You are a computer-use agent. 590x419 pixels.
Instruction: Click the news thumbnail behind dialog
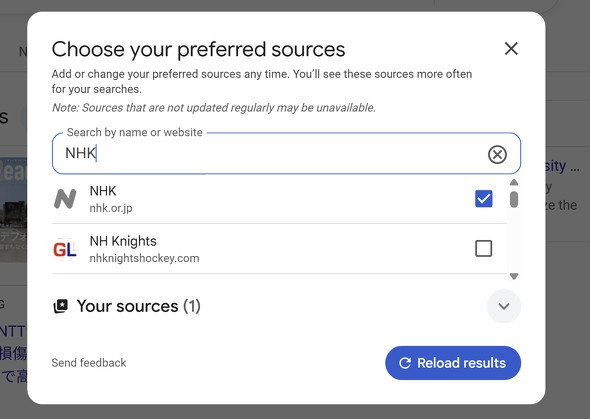13,210
